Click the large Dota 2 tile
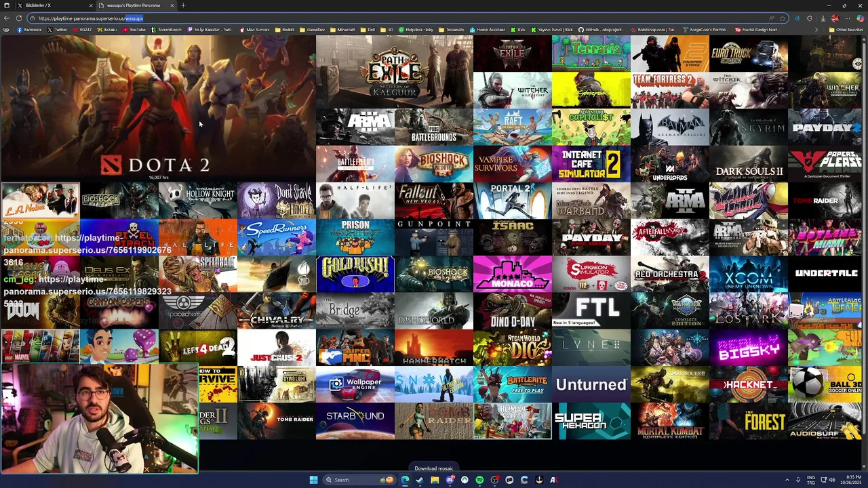The image size is (868, 488). point(158,109)
